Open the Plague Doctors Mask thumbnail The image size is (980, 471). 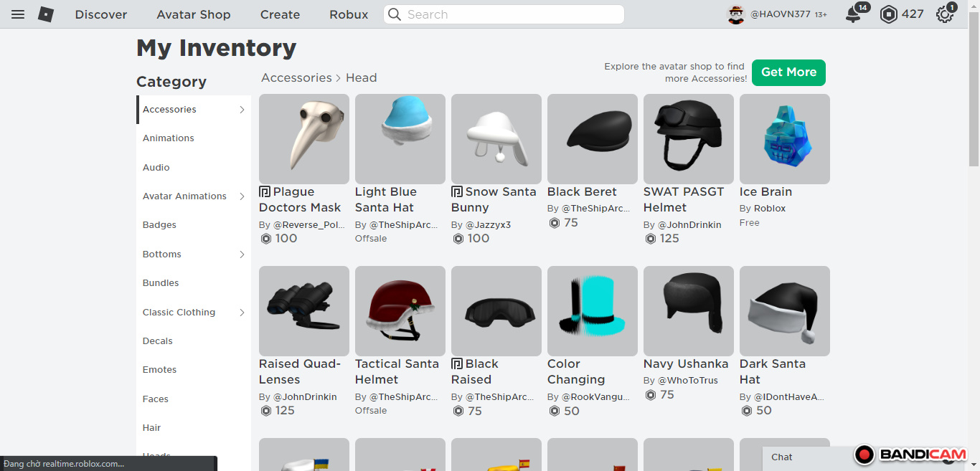[304, 139]
